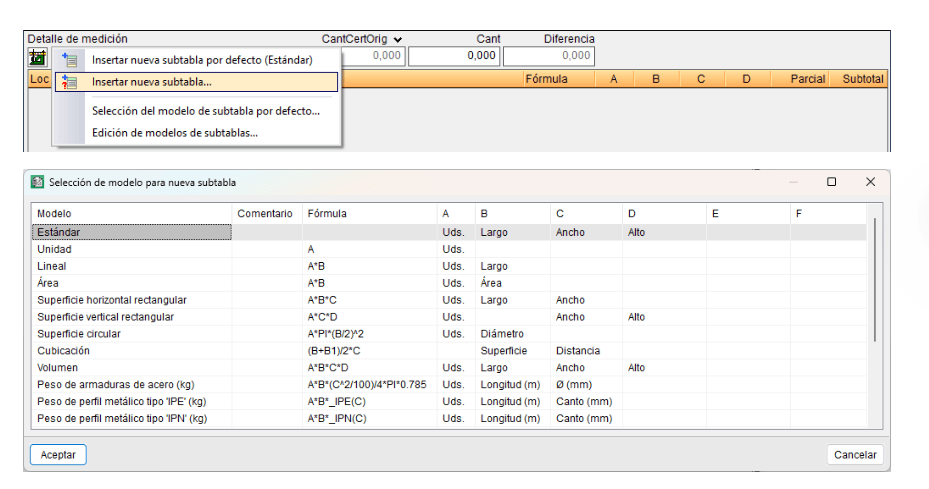Click the Diferencia value field

tap(549, 56)
